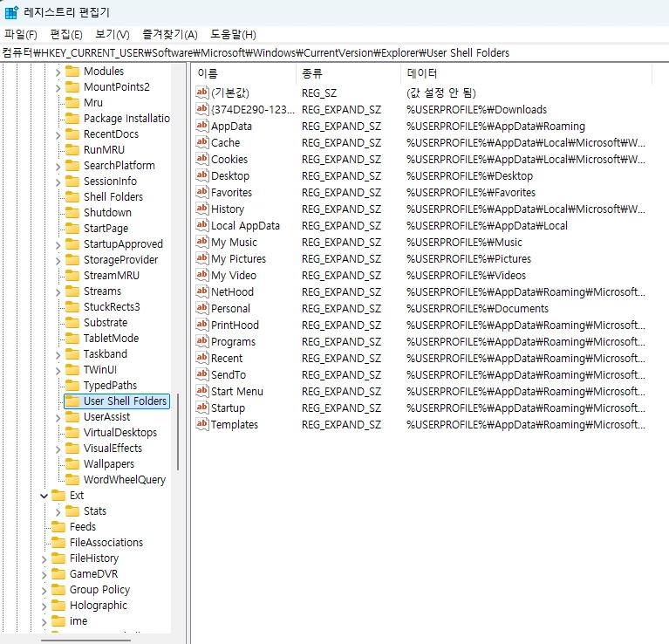Expand the Group Policy key
The image size is (669, 644).
[44, 591]
